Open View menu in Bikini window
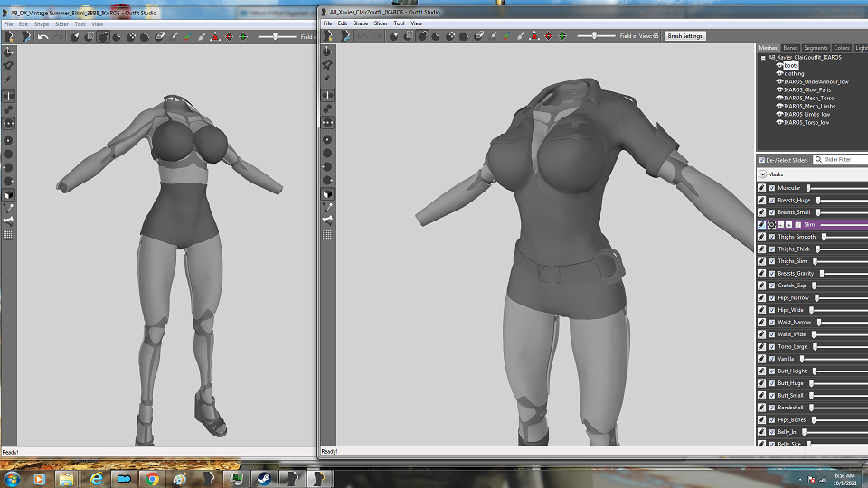 coord(98,24)
